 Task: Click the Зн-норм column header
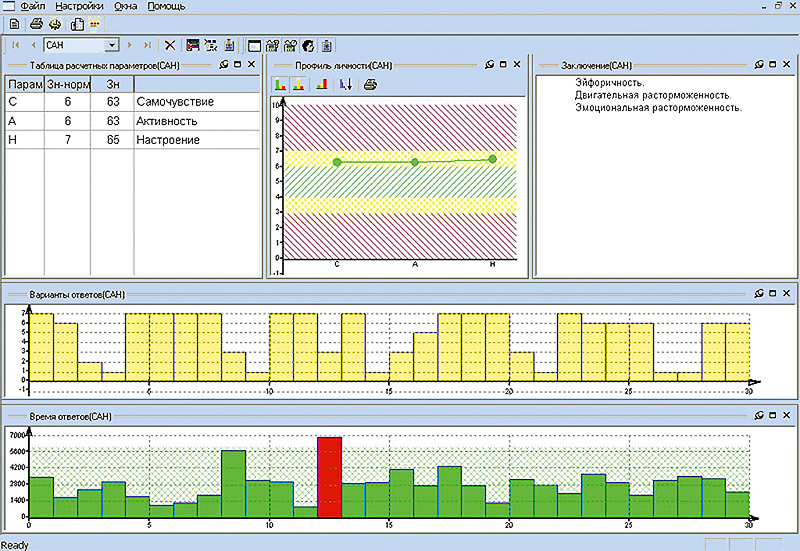(66, 84)
